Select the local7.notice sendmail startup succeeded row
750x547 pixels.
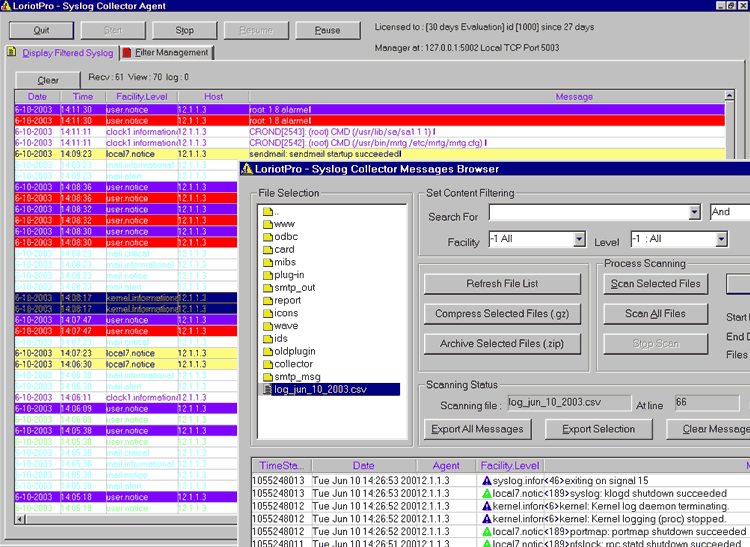[x=370, y=154]
